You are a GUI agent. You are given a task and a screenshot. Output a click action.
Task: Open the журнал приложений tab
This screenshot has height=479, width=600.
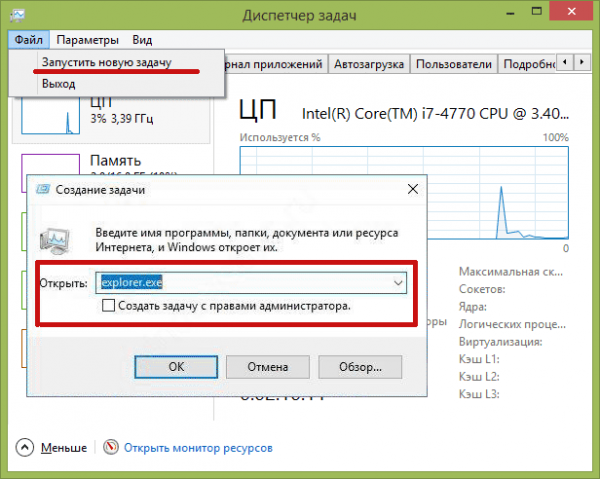(x=274, y=64)
